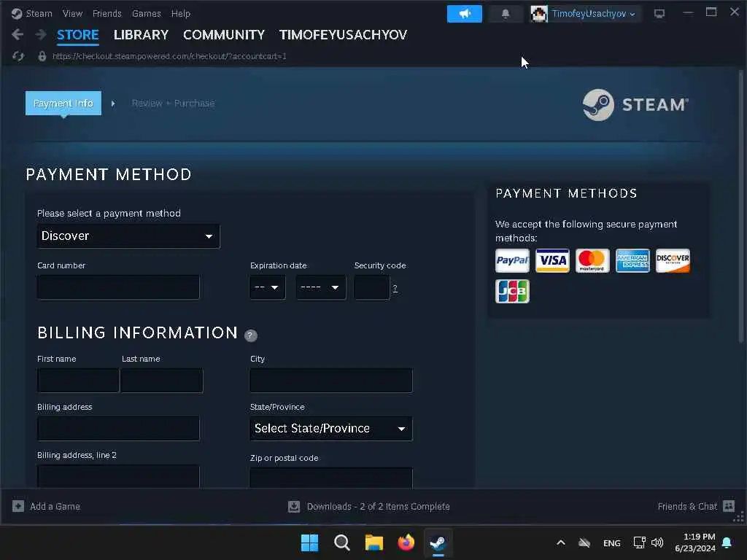Focus the Billing address, line 2 field
Viewport: 747px width, 560px height.
tap(118, 476)
